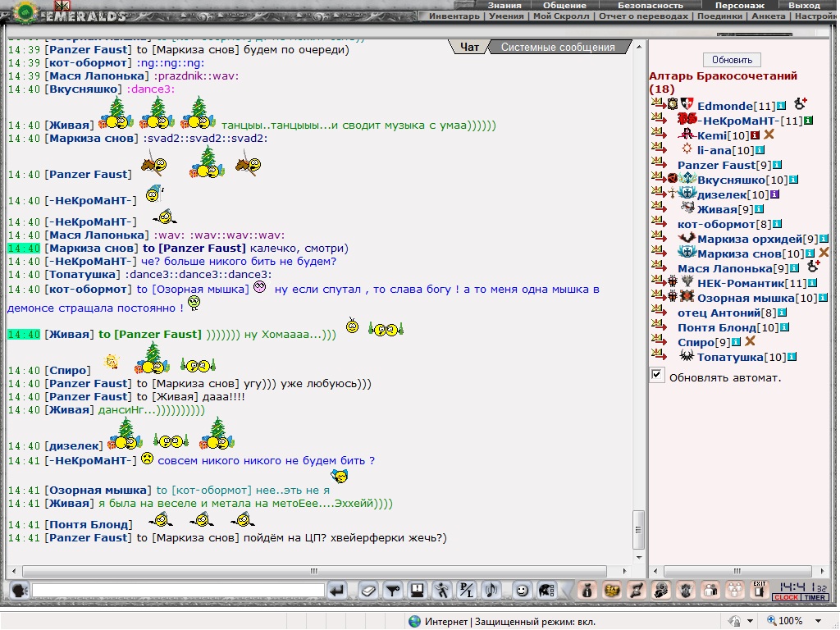
Task: Click the chat vertical scrollbar thumb
Action: tap(638, 529)
